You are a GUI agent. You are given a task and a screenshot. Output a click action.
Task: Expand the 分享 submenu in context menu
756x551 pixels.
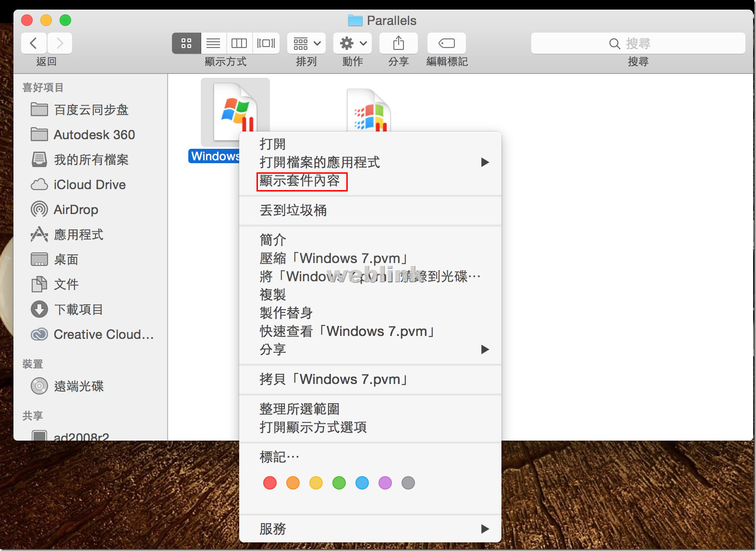click(370, 349)
